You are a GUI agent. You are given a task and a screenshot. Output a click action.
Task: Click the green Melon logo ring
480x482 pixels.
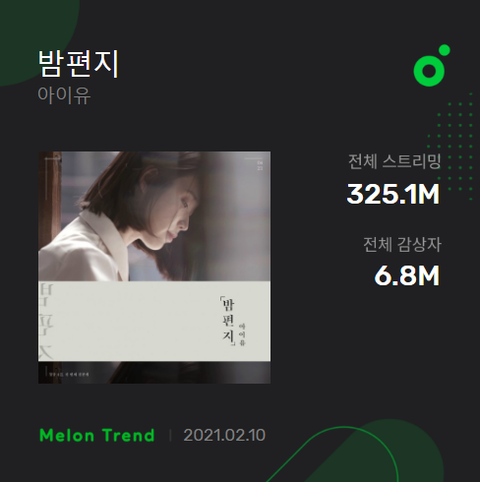coord(429,71)
